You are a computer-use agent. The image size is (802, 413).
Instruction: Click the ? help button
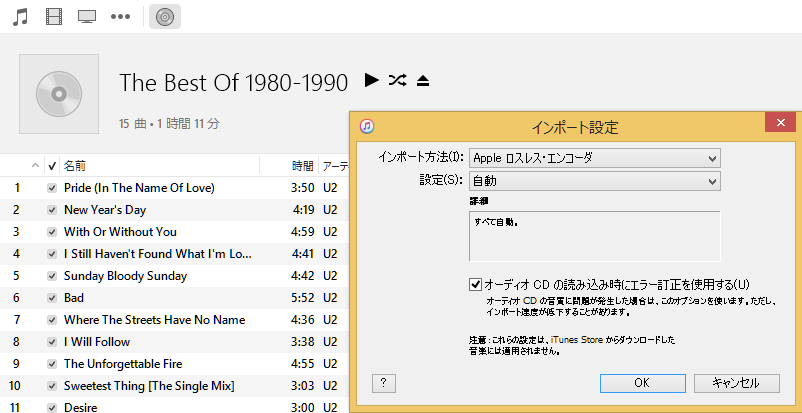point(384,383)
